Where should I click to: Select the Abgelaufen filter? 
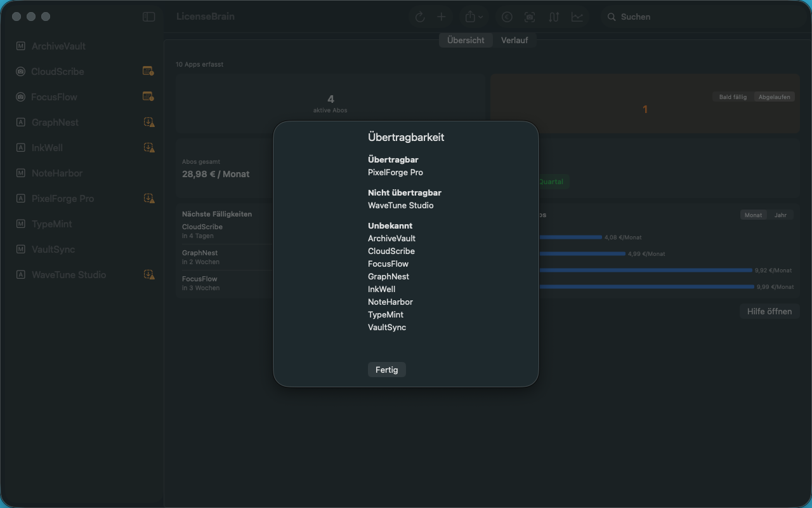(x=774, y=97)
